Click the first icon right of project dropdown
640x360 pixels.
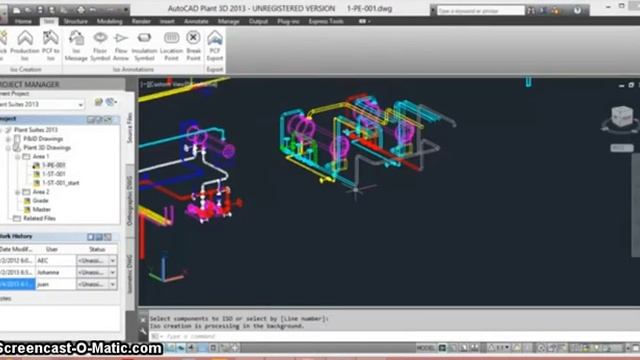point(98,102)
